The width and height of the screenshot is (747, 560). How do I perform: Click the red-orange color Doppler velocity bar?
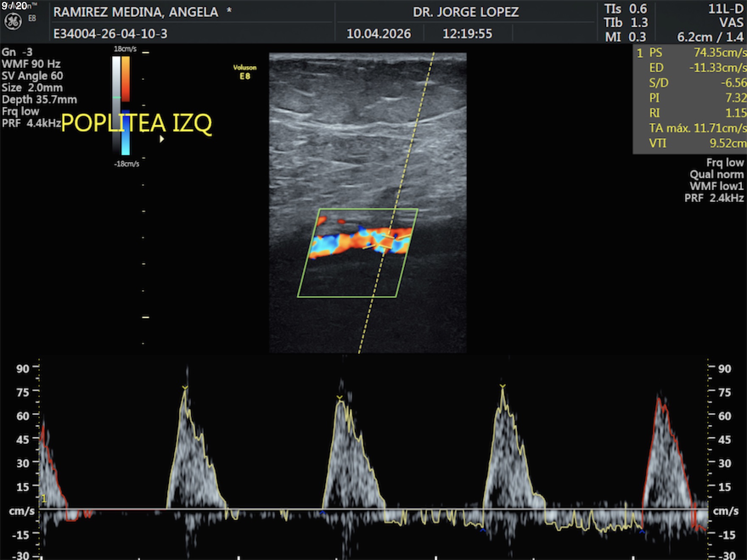click(126, 78)
